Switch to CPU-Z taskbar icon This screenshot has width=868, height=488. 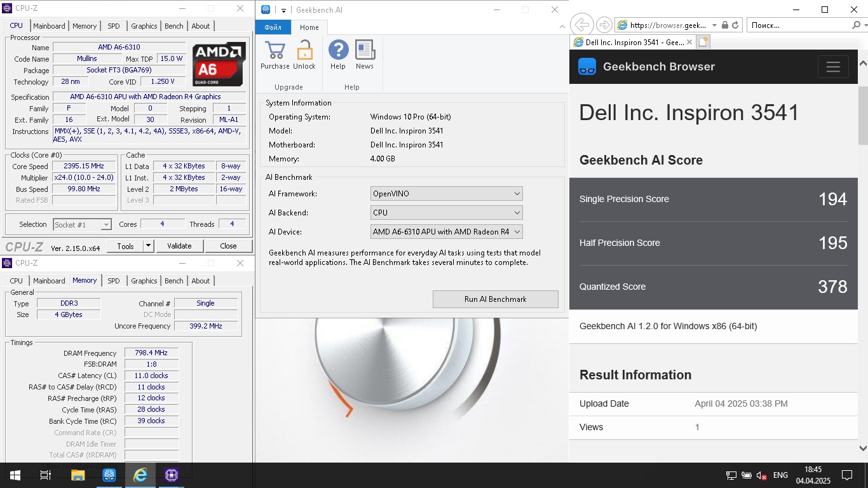171,475
